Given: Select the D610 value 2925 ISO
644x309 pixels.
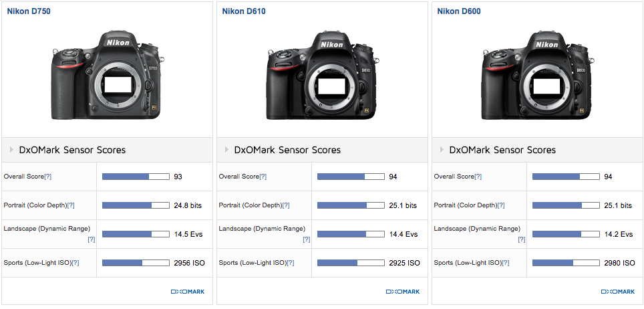Looking at the screenshot, I should tap(405, 263).
